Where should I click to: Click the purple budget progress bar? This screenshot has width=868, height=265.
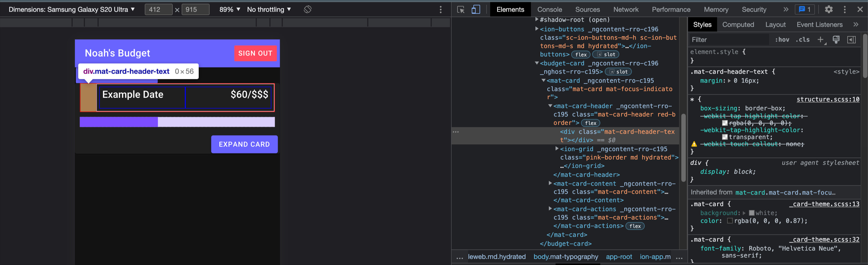pos(177,122)
